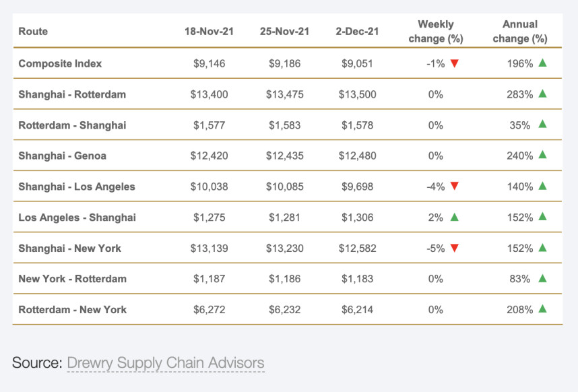
Task: Click the 18-Nov-21 column header
Action: (x=209, y=32)
